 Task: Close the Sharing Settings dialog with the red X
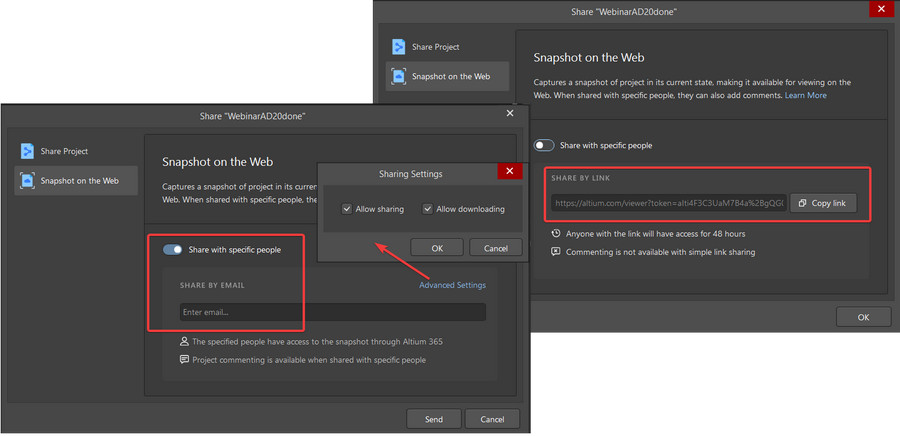pos(510,171)
